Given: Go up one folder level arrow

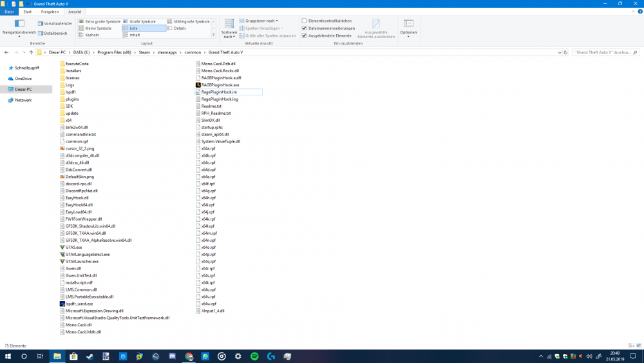Looking at the screenshot, I should [31, 53].
